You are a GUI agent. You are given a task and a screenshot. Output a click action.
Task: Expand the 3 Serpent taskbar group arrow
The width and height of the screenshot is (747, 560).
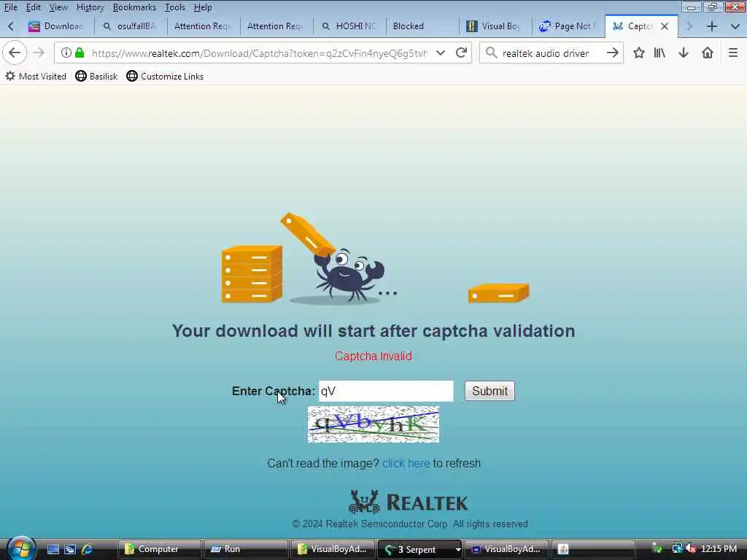click(458, 550)
